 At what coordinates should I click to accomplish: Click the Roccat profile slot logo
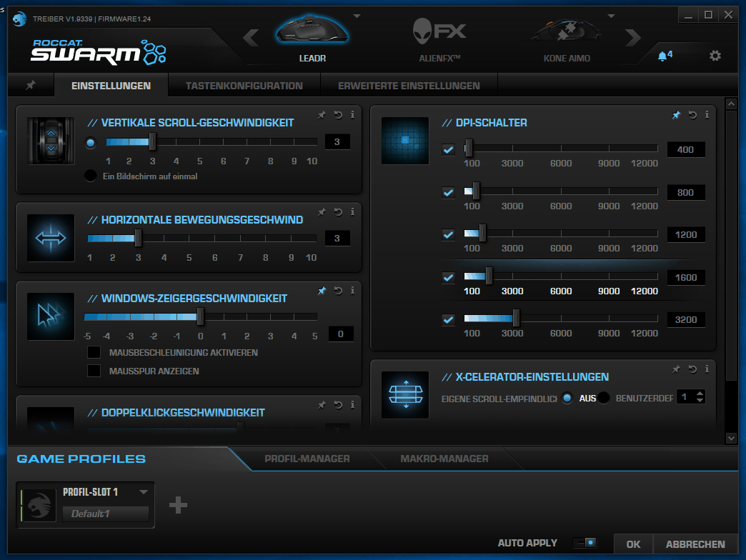[x=39, y=505]
